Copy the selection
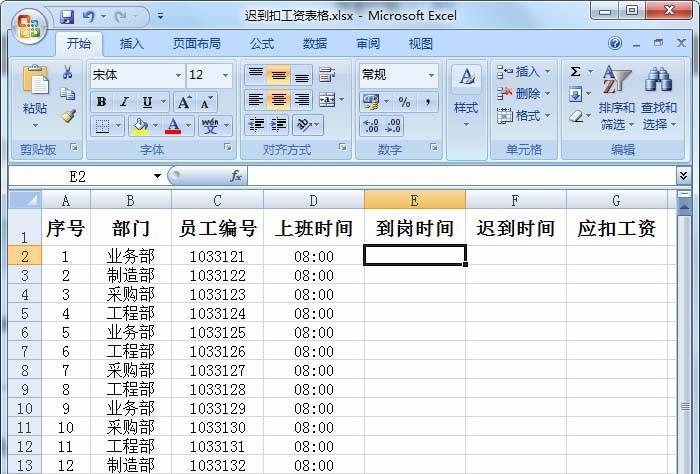 click(67, 94)
